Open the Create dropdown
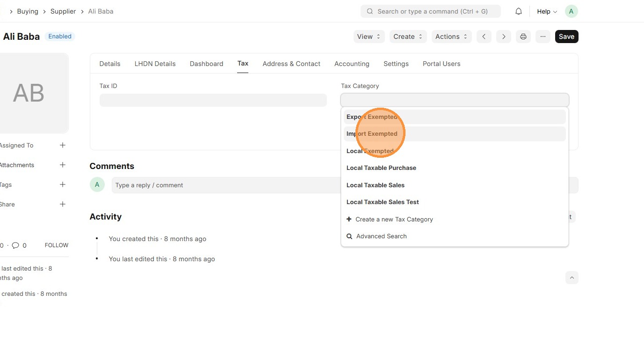This screenshot has height=360, width=644. (408, 37)
